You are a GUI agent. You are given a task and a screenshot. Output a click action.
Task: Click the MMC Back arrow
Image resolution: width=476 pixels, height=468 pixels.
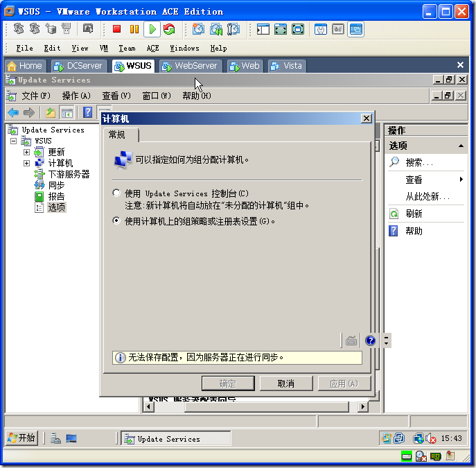13,113
